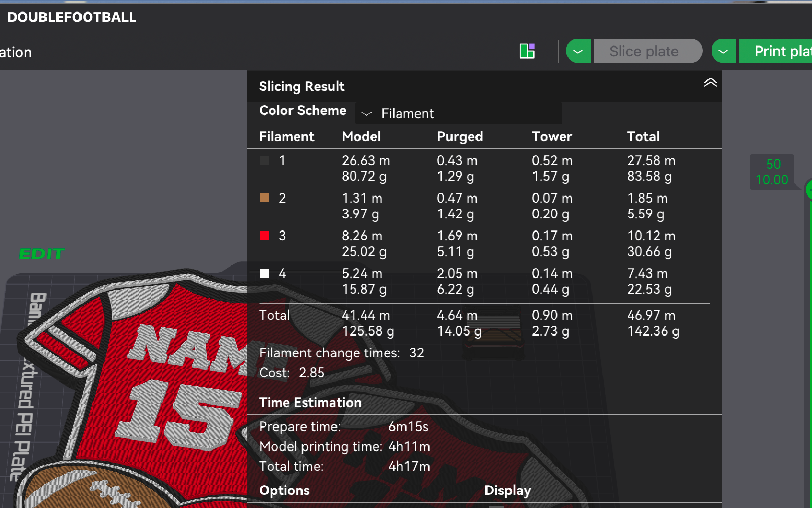The width and height of the screenshot is (812, 508).
Task: Select the model weight 3.97 g
Action: tap(361, 214)
